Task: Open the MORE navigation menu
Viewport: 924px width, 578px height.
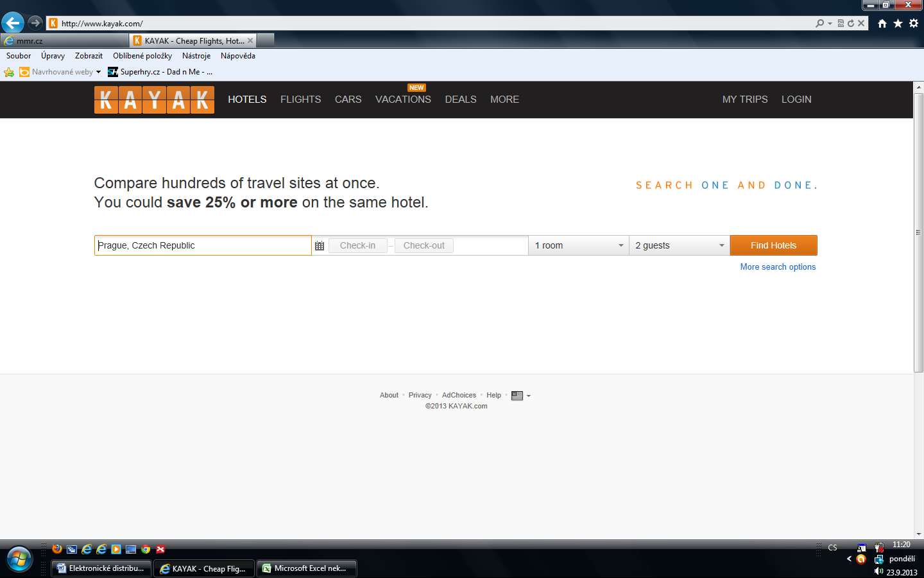Action: click(504, 100)
